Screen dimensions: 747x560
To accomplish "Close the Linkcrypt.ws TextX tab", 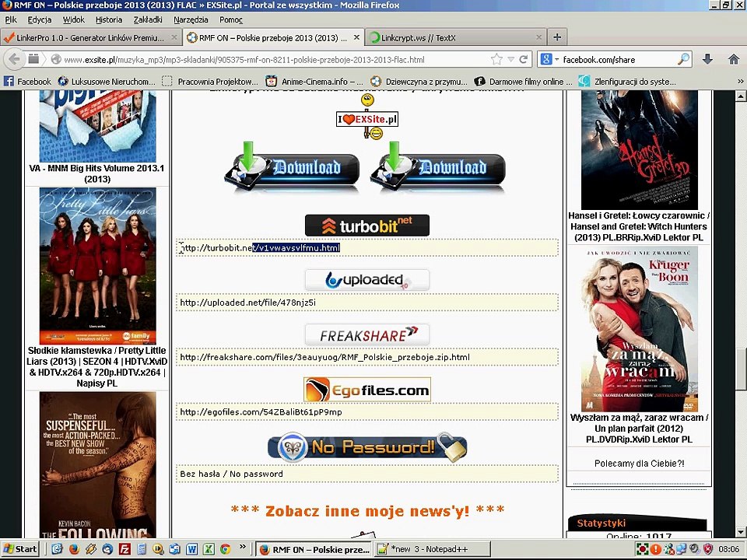I will (538, 37).
